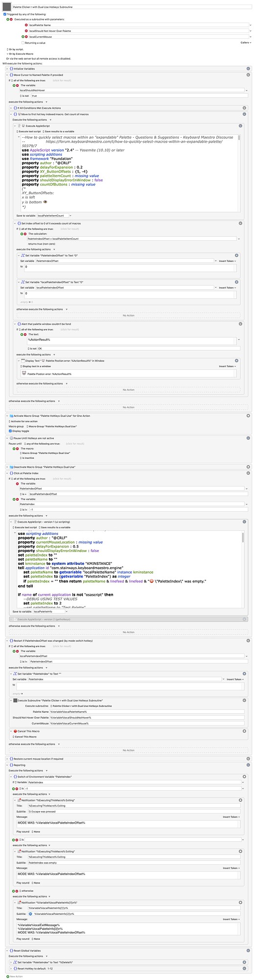Open gear menu for Move Cursor to Named Palette
Screen dimensions: 254x980
pyautogui.click(x=248, y=75)
